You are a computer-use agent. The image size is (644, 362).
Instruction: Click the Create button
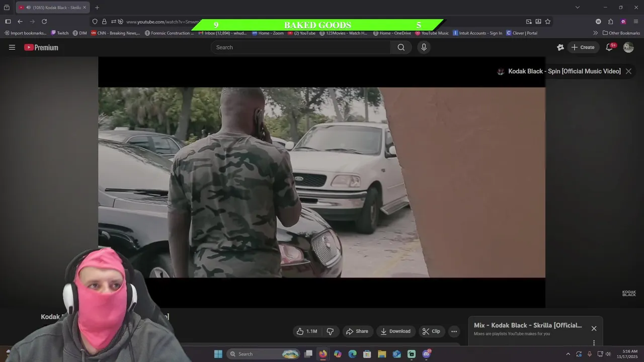tap(583, 47)
